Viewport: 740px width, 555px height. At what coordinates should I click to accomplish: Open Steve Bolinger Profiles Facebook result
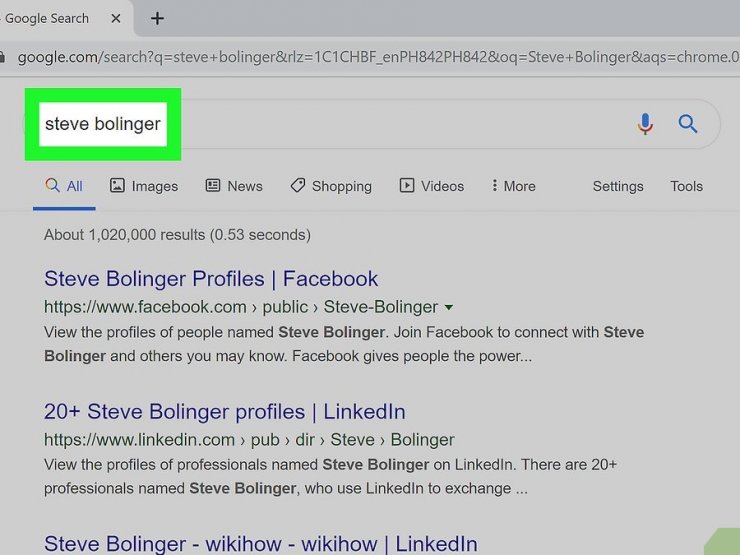(211, 279)
